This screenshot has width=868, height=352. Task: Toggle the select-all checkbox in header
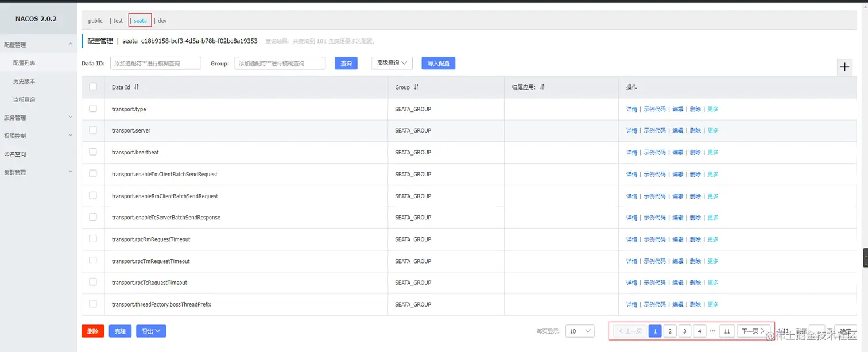pos(93,87)
